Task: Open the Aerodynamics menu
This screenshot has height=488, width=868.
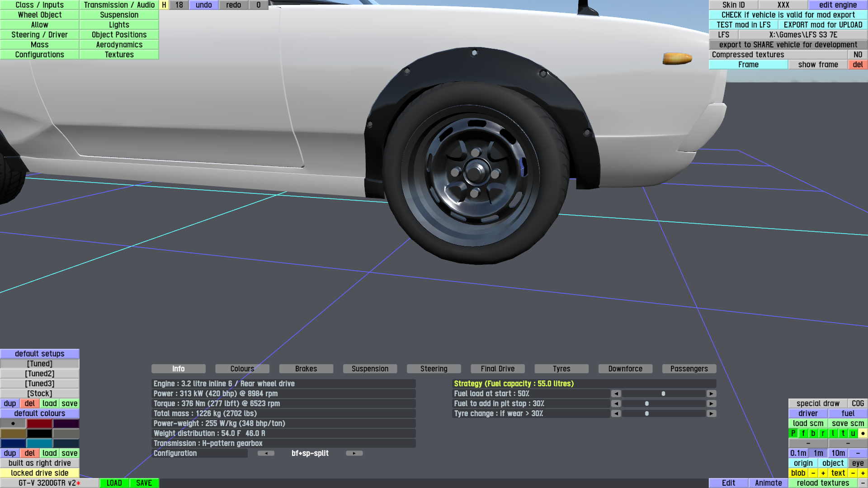Action: tap(119, 45)
